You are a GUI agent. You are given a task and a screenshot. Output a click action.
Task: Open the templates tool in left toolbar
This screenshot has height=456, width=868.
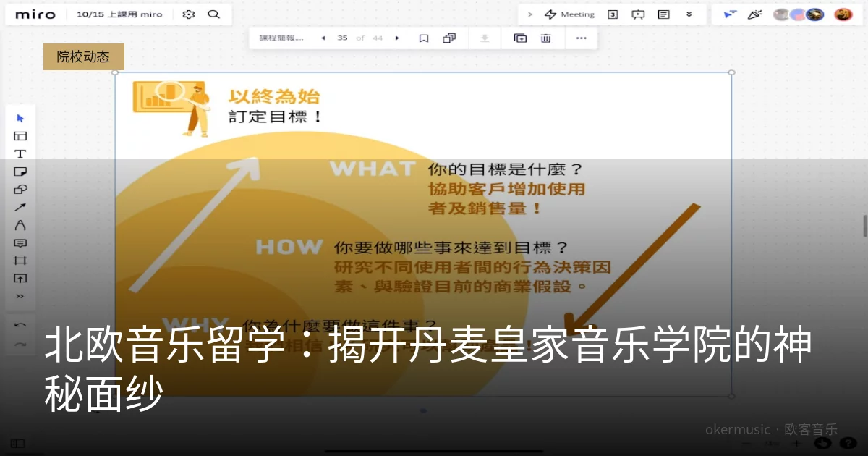(20, 136)
